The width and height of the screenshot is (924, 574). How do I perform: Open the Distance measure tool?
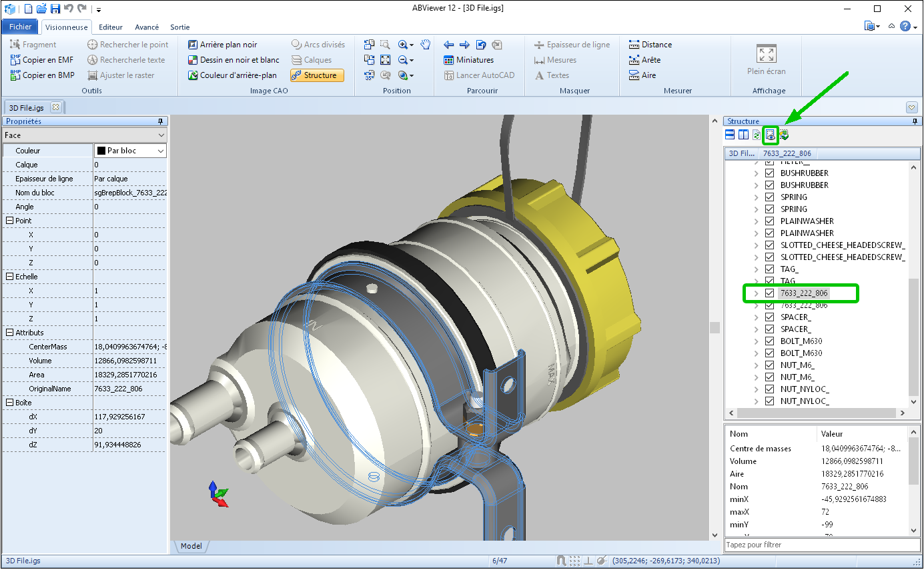click(650, 45)
